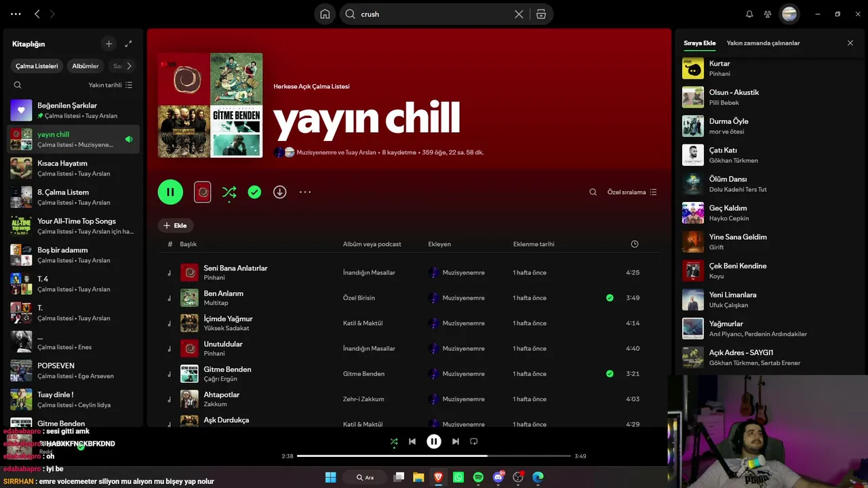Select the Albümler filter chip
Viewport: 868px width, 488px height.
tap(85, 66)
